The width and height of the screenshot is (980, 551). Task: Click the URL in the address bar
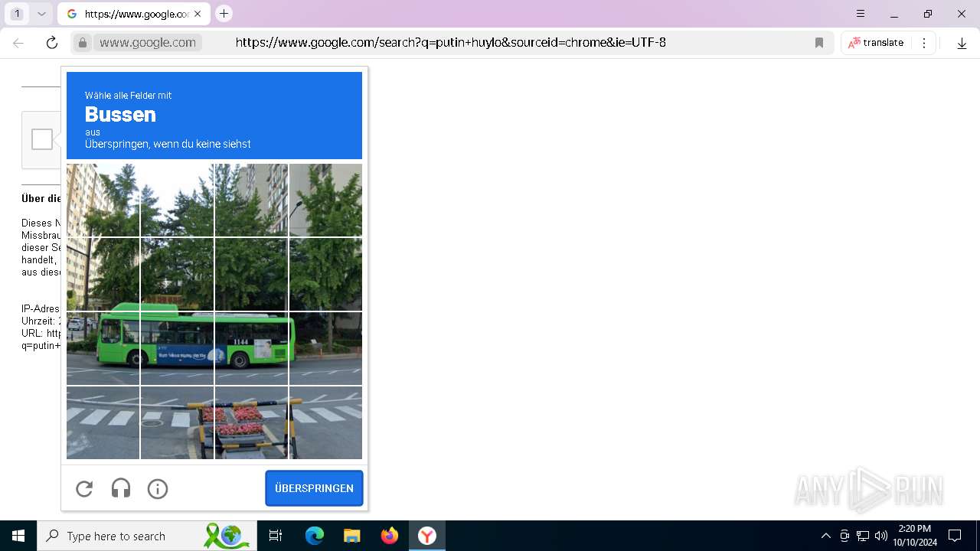tap(451, 43)
